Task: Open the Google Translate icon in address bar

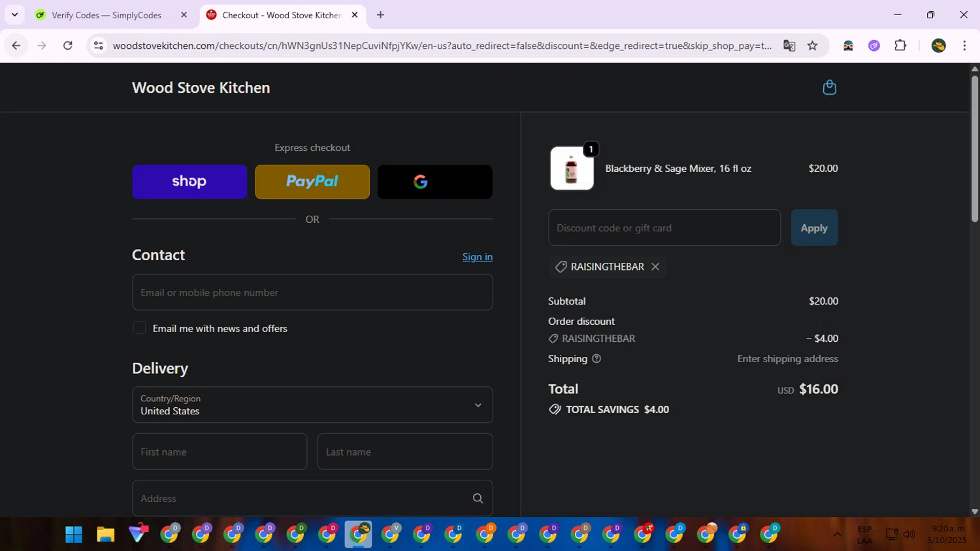Action: (789, 46)
